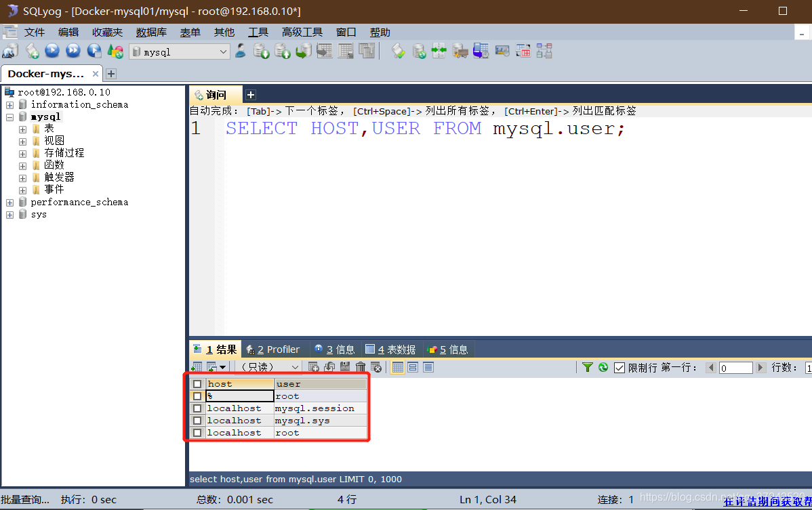812x510 pixels.
Task: Close the Docker-mys... connection tab
Action: [x=96, y=74]
